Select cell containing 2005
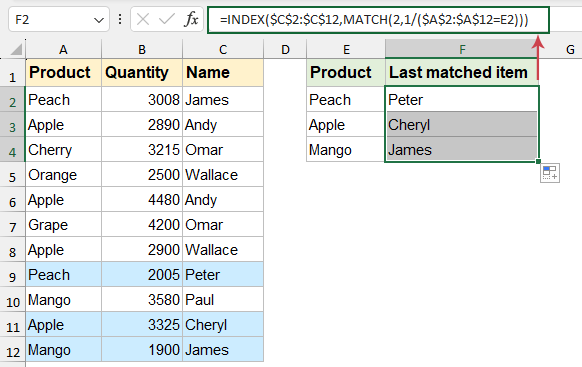Screen dimensions: 582x367 (x=142, y=275)
